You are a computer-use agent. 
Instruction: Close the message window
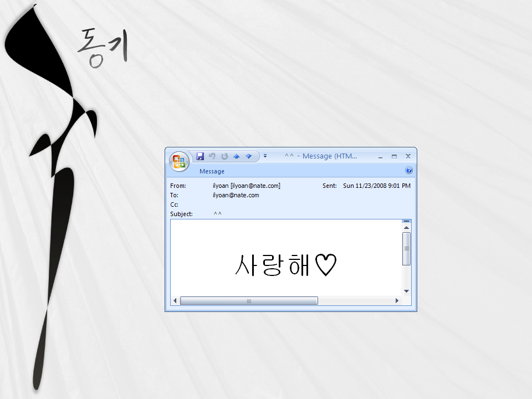point(408,156)
